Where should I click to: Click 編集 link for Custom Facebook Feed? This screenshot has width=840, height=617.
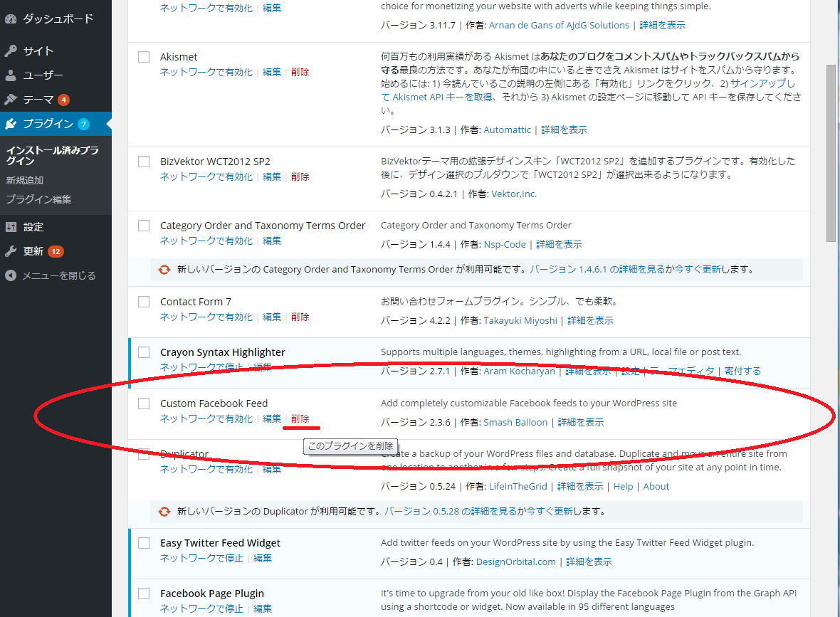[272, 419]
